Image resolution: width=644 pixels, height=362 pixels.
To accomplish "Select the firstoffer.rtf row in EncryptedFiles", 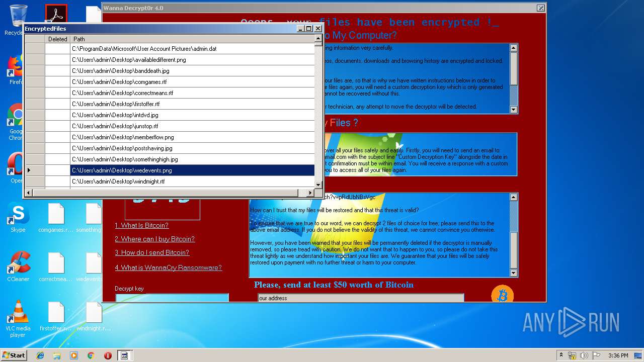I will coord(192,104).
